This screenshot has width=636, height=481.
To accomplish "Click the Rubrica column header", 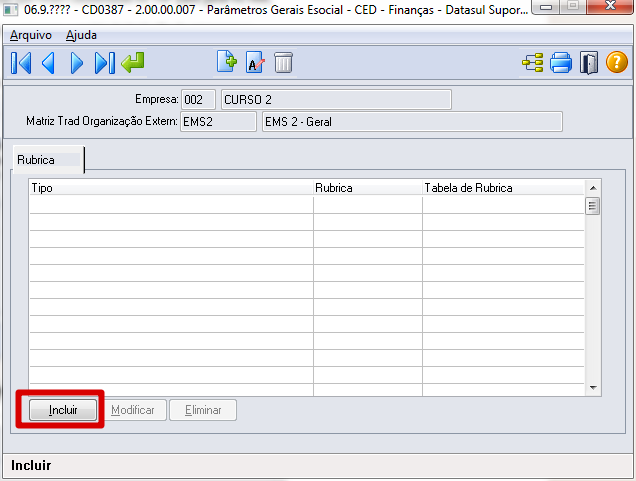I will click(368, 188).
